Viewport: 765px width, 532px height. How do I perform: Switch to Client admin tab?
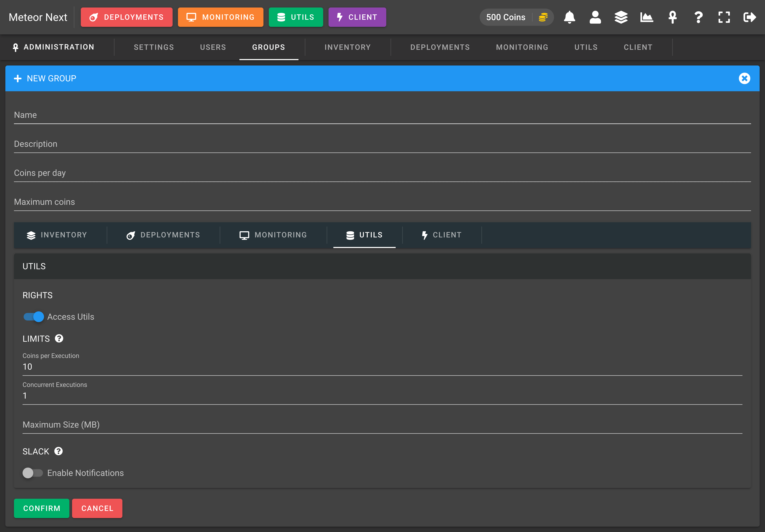[638, 47]
